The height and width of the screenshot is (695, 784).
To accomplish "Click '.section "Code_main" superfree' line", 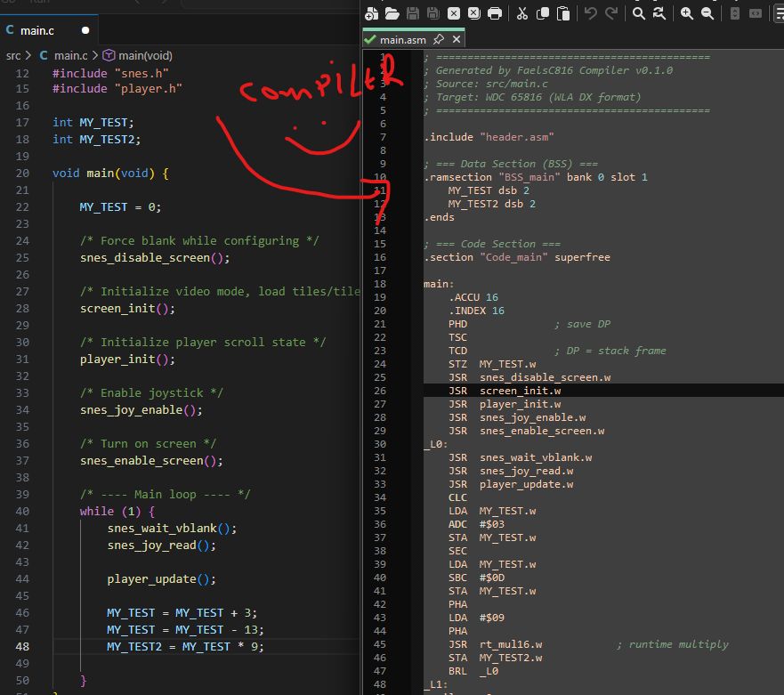I will (517, 257).
